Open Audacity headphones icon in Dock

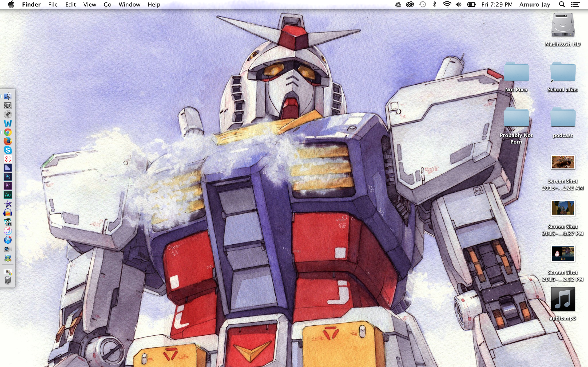point(8,213)
